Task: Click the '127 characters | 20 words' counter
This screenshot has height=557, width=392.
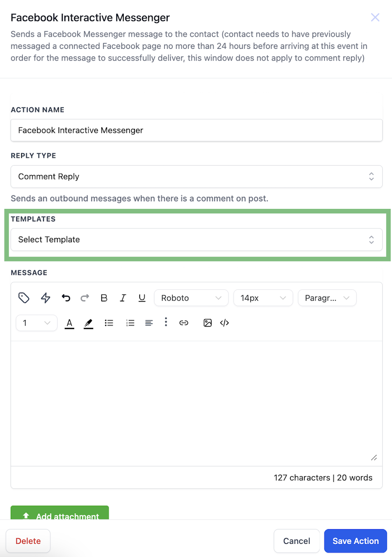Action: [x=323, y=478]
